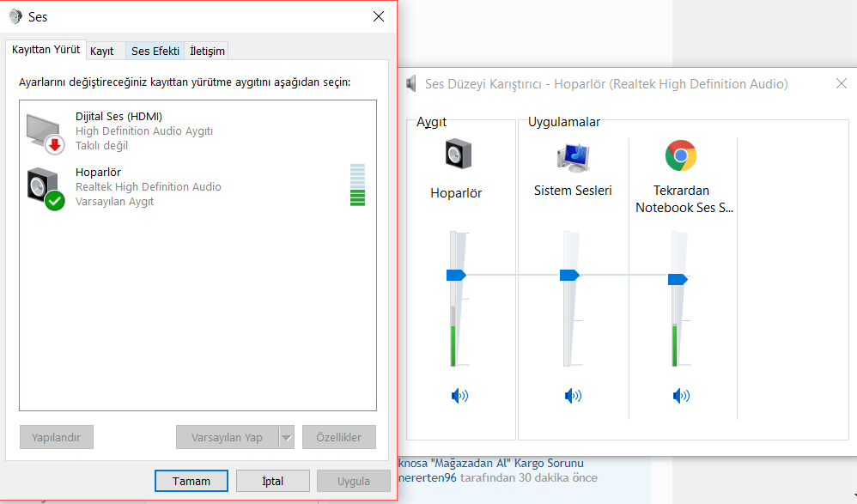The image size is (857, 504).
Task: Click the Varsayılan Yap button
Action: pos(227,437)
